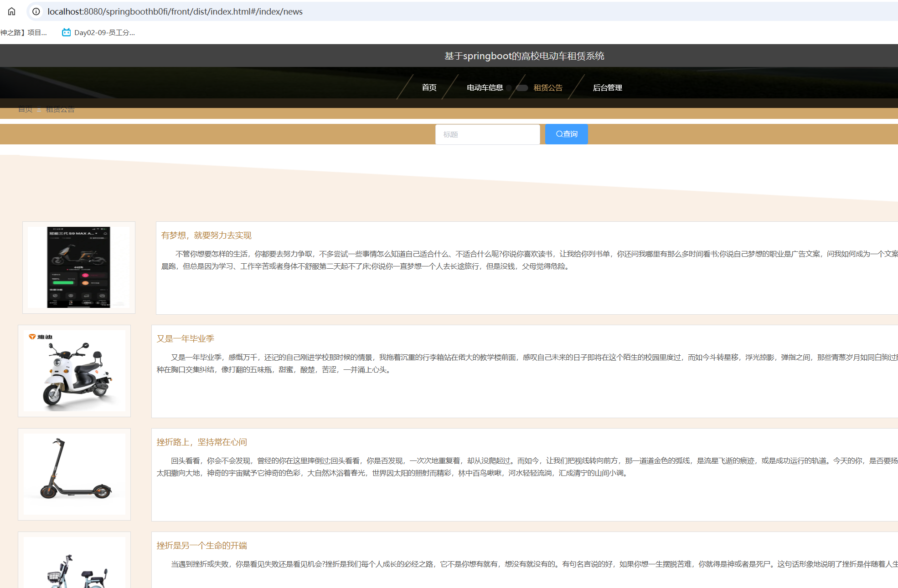
Task: Click the white Yadea scooter thumbnail
Action: point(74,371)
